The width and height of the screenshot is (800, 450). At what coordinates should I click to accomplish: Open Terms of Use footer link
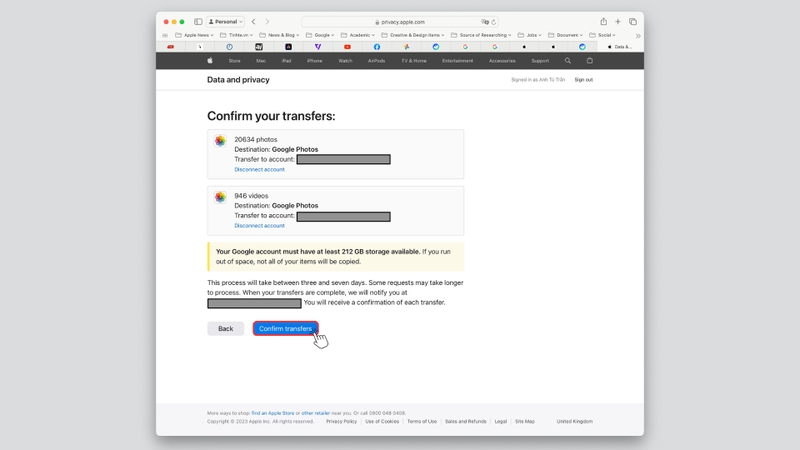(422, 421)
